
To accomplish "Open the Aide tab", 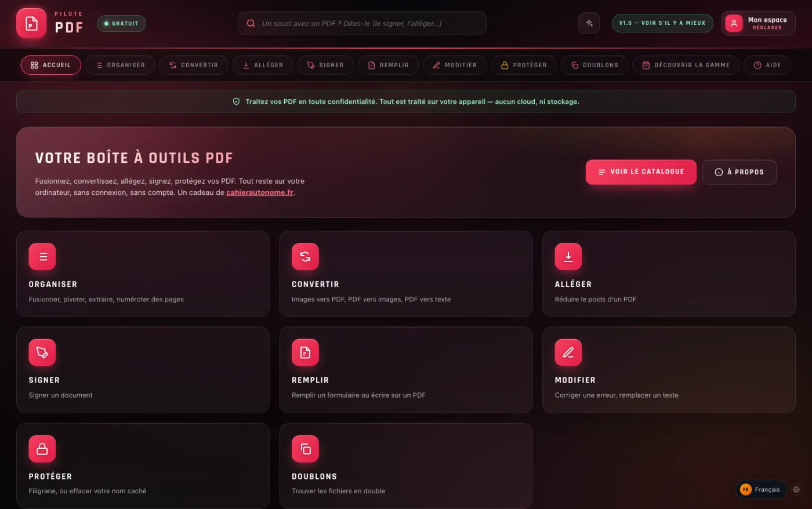I will coord(767,65).
